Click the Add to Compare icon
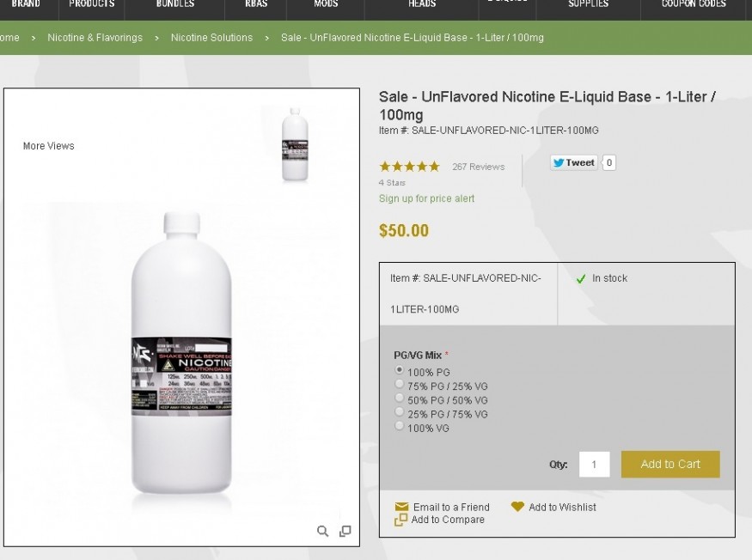752x560 pixels. 400,520
